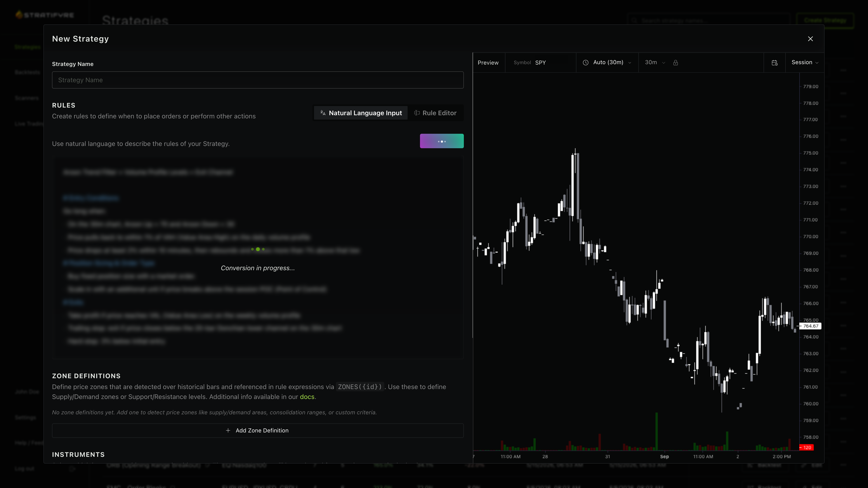Close the New Strategy dialog

pos(810,39)
